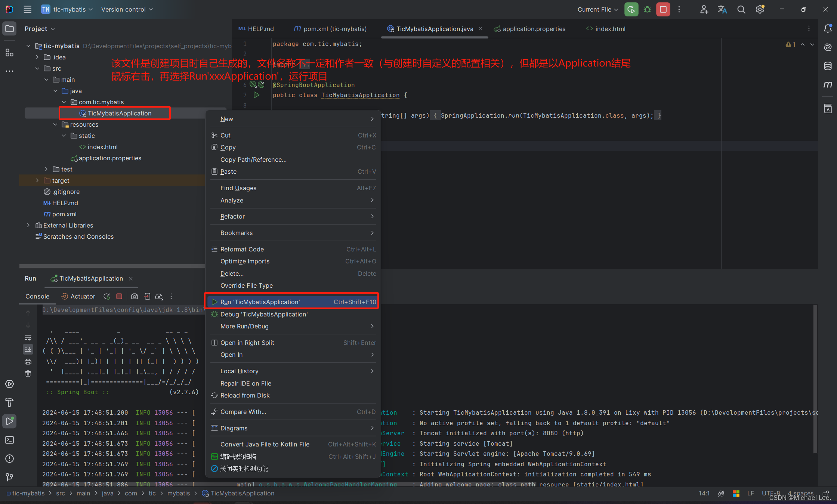Toggle scroll to end in console
This screenshot has height=504, width=837.
coord(28,349)
